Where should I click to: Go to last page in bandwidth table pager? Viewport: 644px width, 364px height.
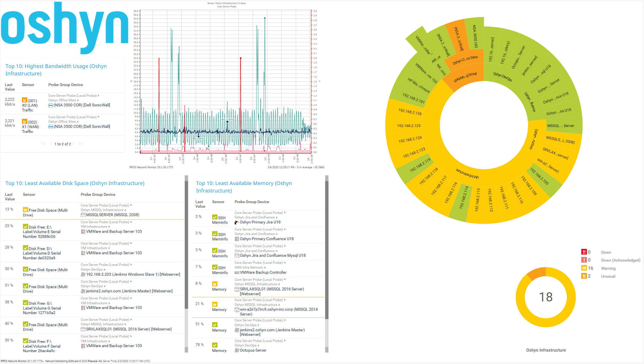click(81, 144)
